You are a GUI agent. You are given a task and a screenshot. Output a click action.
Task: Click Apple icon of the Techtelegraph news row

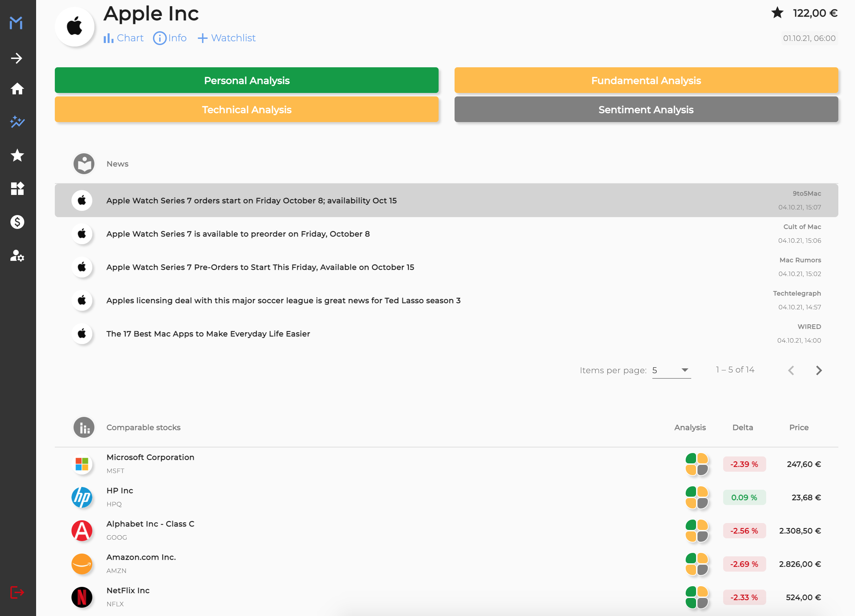pyautogui.click(x=82, y=300)
